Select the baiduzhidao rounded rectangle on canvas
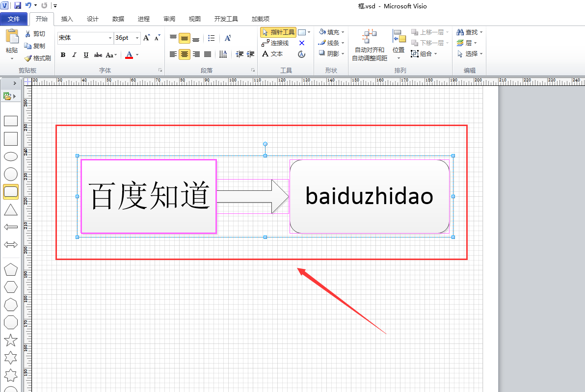Image resolution: width=585 pixels, height=392 pixels. pos(370,197)
